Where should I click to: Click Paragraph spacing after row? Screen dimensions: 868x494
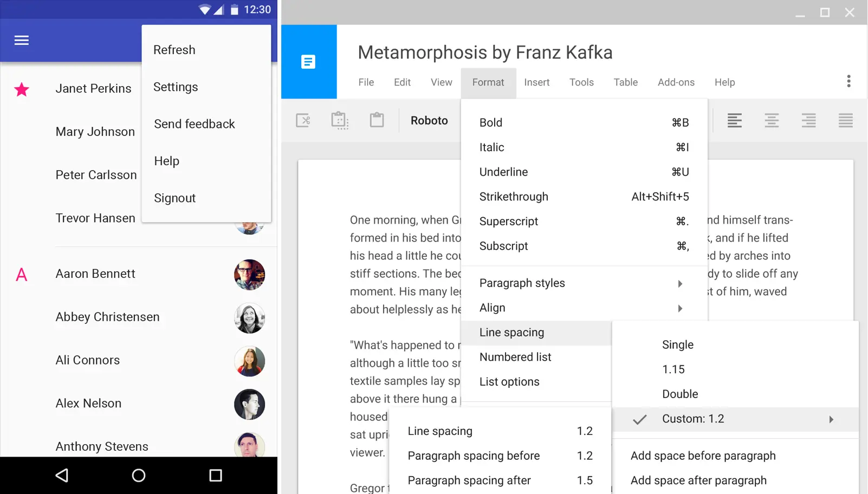[500, 481]
